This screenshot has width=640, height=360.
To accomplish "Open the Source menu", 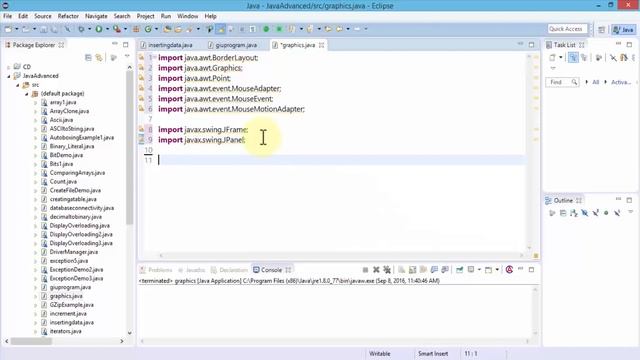I will 43,16.
